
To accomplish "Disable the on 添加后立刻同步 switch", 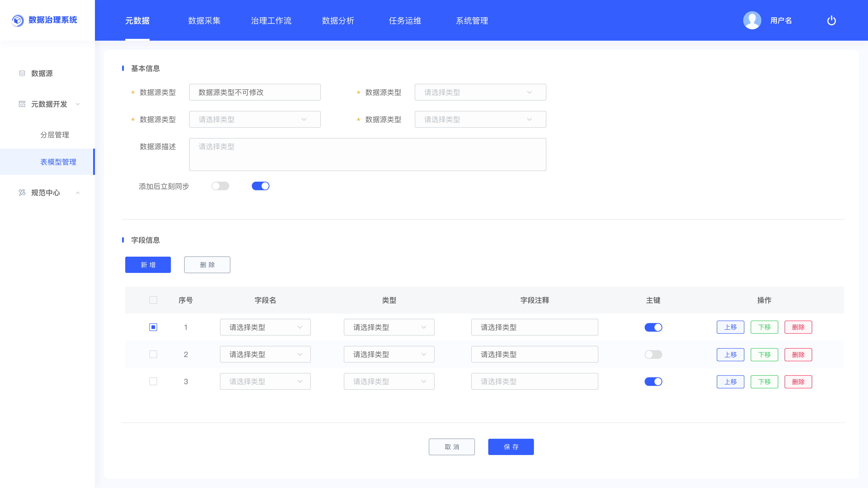I will [260, 186].
